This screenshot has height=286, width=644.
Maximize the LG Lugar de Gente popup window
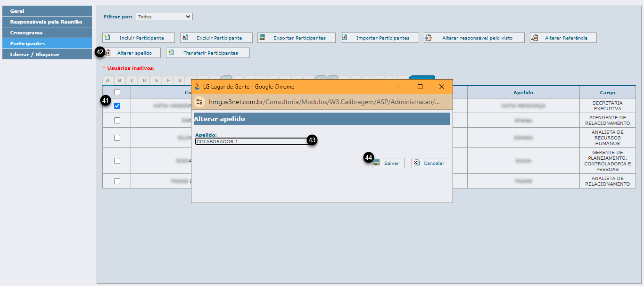click(420, 87)
